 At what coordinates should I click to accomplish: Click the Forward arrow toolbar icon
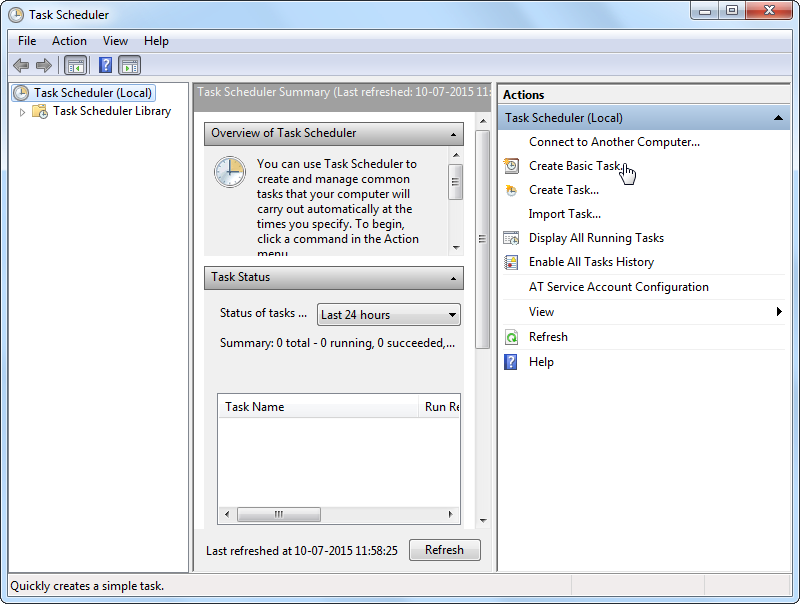(x=43, y=66)
